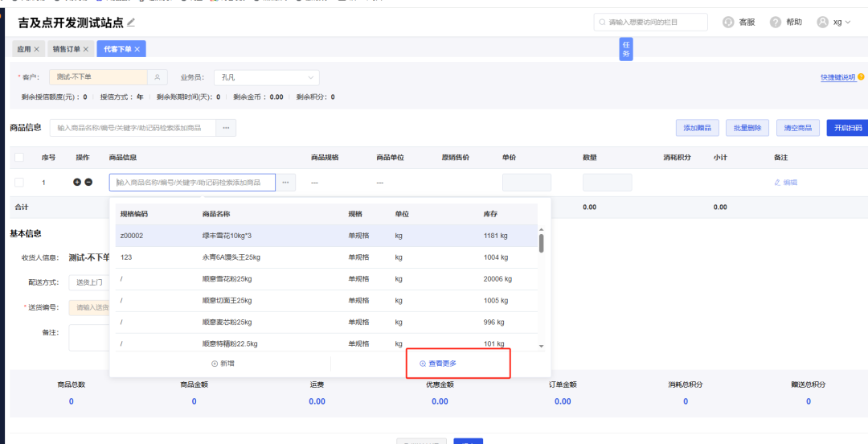Click the 客服 customer service icon
868x444 pixels.
click(728, 23)
